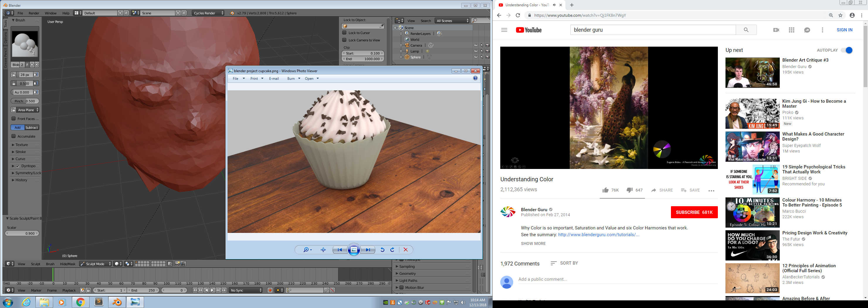Enable the Lock to Cursor checkbox
Image resolution: width=868 pixels, height=308 pixels.
(x=344, y=33)
